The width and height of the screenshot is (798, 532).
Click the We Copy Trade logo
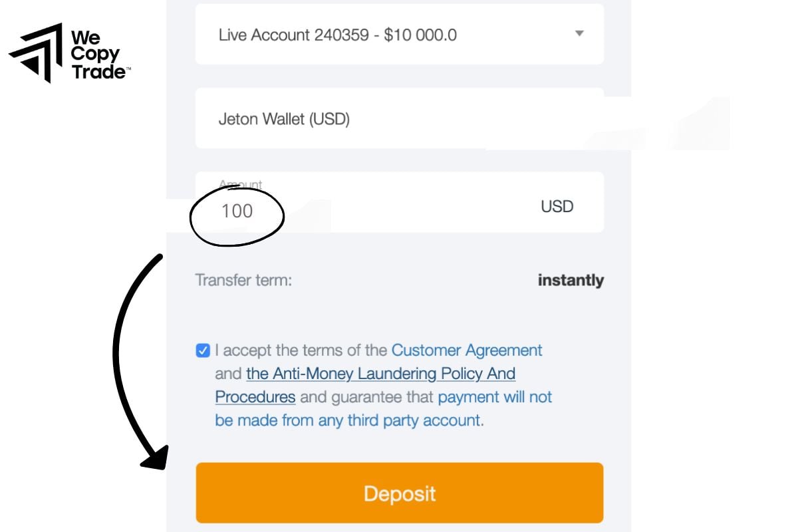(70, 53)
